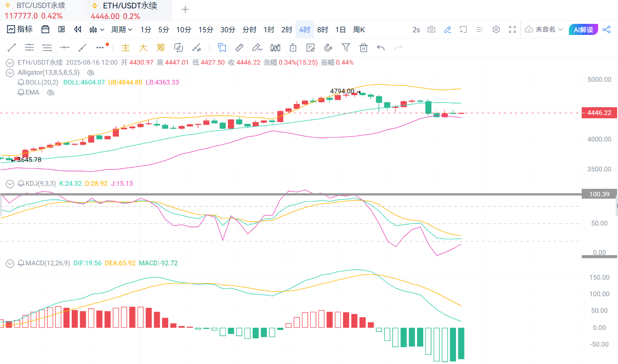618x364 pixels.
Task: Enter fullscreen chart mode
Action: coord(512,30)
